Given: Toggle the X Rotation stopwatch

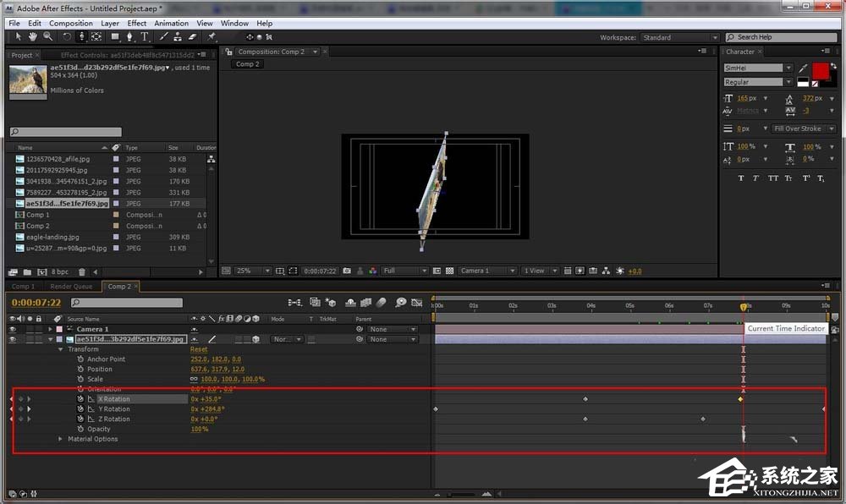Looking at the screenshot, I should point(81,399).
